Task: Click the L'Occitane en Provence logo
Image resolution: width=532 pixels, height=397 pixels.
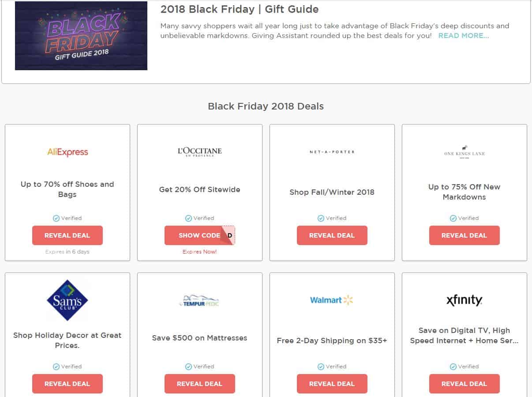Action: click(199, 152)
